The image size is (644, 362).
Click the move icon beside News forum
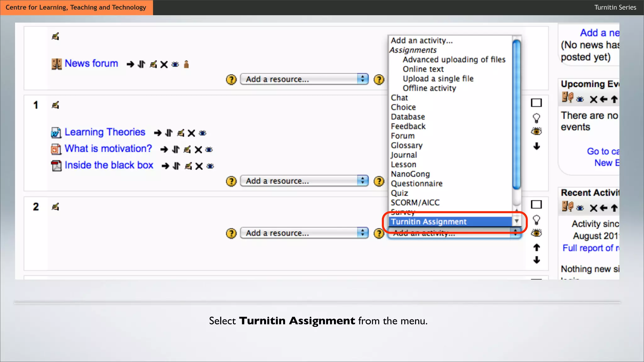[142, 64]
